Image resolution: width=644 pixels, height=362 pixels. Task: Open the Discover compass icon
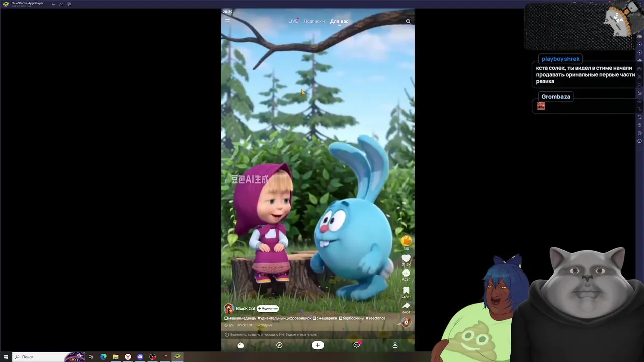point(279,345)
